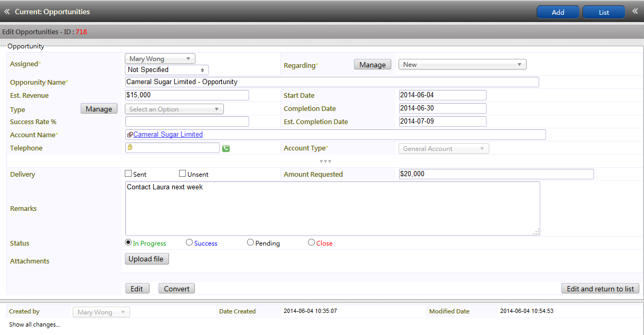Click the Upload file button
Screen dimensions: 644x335
click(147, 259)
